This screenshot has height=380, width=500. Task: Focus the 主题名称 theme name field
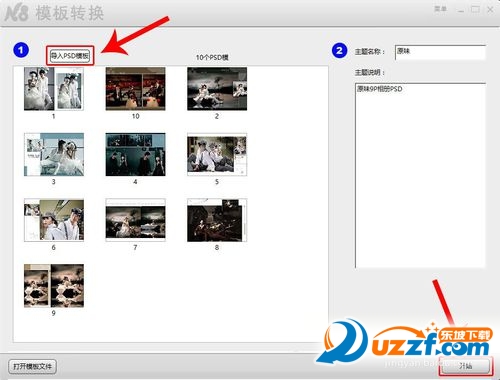[x=440, y=52]
